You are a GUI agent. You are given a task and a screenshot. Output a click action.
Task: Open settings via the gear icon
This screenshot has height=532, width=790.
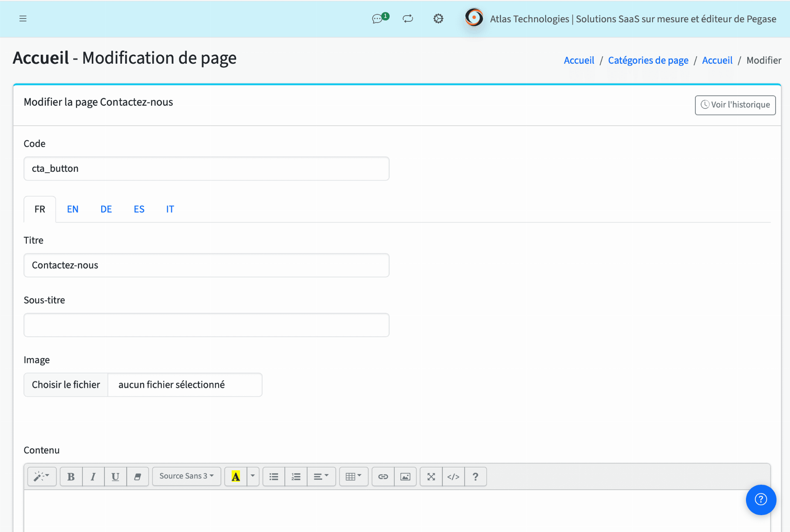click(438, 19)
